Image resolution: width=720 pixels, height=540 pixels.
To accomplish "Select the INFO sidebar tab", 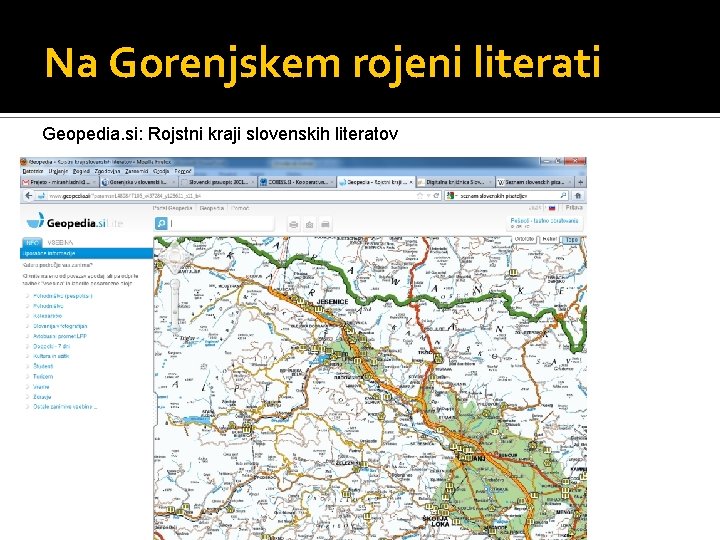I will [x=32, y=243].
